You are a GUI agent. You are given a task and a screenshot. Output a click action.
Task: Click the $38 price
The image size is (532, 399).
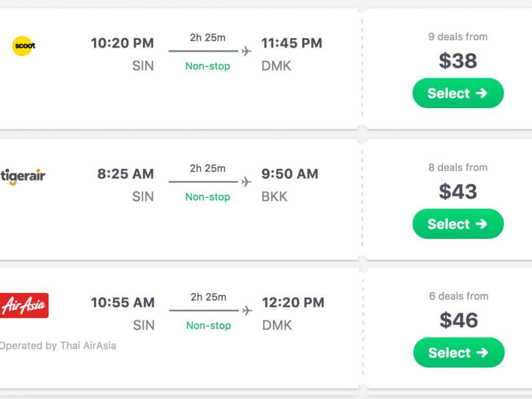[457, 61]
